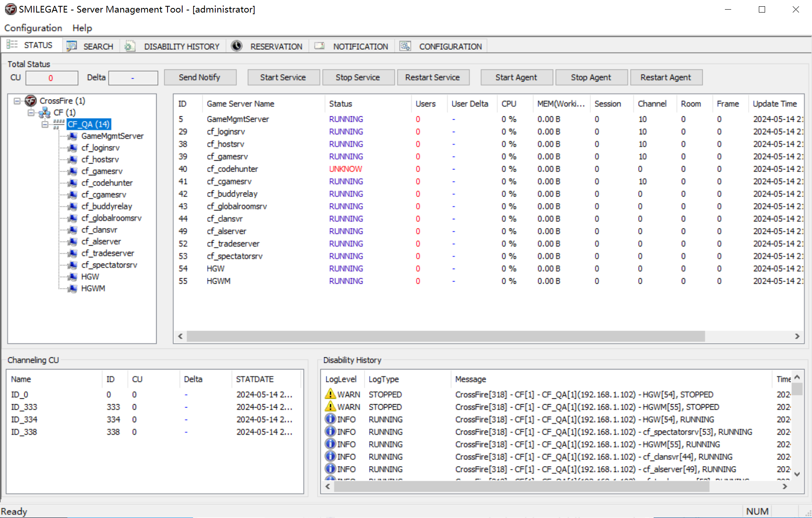Click the CU total value field
Viewport: 812px width, 518px height.
pos(52,78)
